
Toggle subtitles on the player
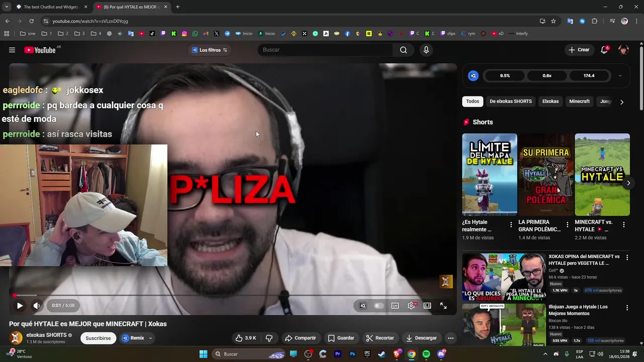(395, 305)
